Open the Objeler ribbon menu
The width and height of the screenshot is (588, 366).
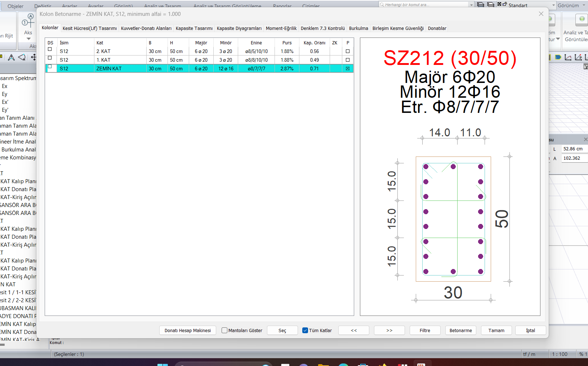[x=15, y=6]
